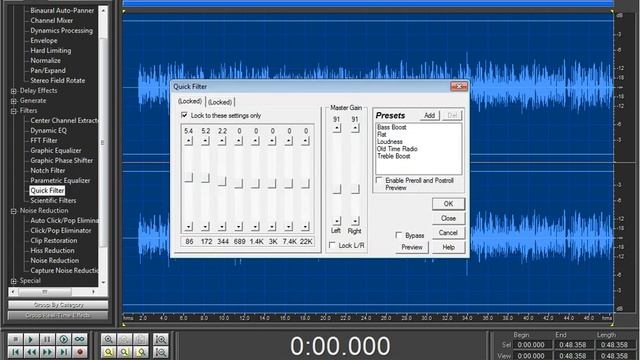
Task: Collapse the Filters category
Action: (x=13, y=111)
